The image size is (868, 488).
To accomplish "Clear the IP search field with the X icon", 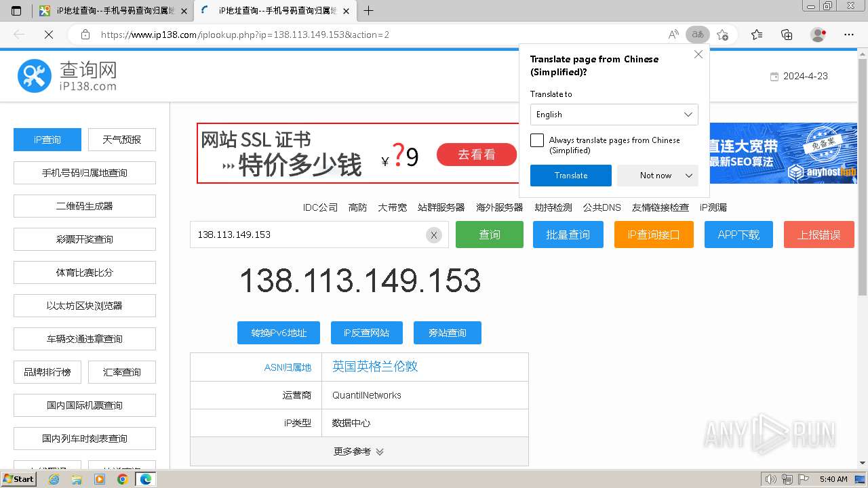I will tap(434, 235).
